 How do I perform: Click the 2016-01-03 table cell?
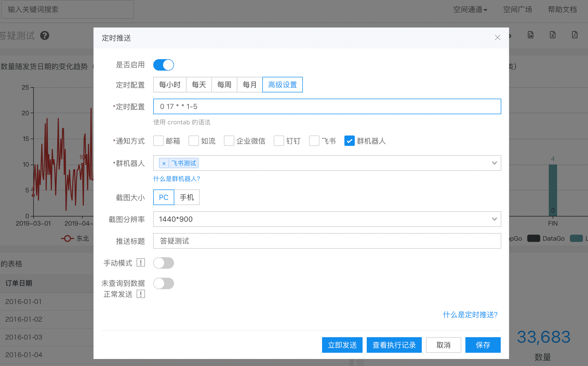point(23,337)
